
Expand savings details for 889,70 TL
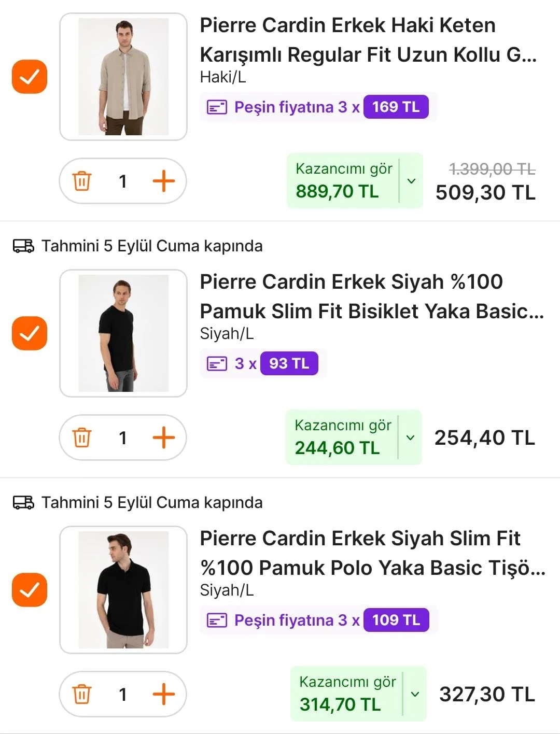(411, 181)
